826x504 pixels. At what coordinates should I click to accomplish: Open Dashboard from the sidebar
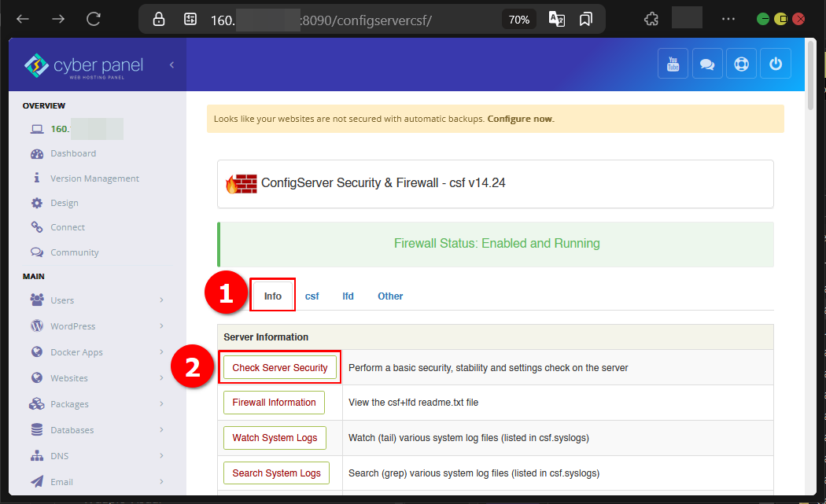tap(73, 153)
